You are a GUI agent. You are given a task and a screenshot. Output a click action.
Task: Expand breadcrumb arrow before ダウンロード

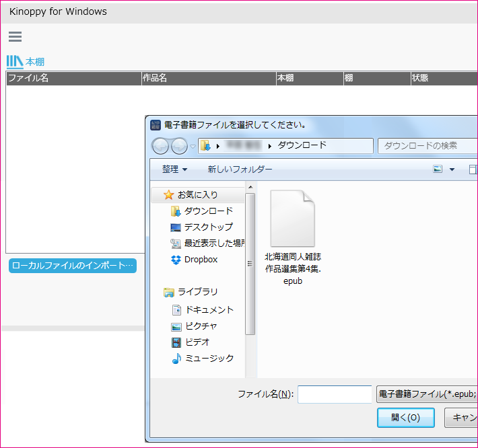pos(270,146)
